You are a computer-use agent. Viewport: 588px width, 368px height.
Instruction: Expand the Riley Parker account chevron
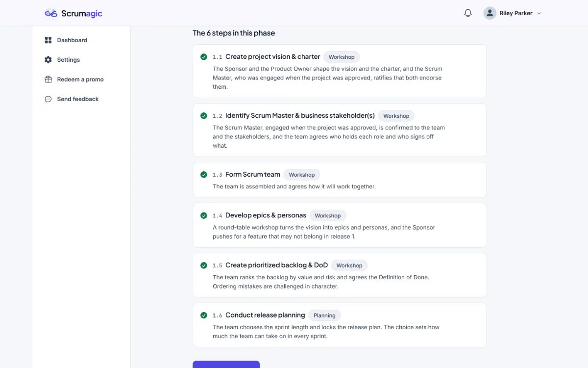click(539, 14)
